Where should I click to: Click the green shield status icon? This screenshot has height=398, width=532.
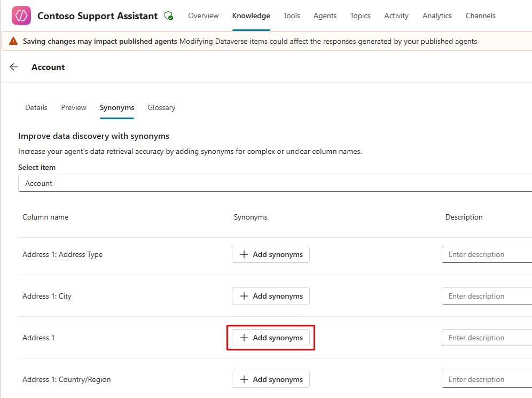[x=169, y=16]
